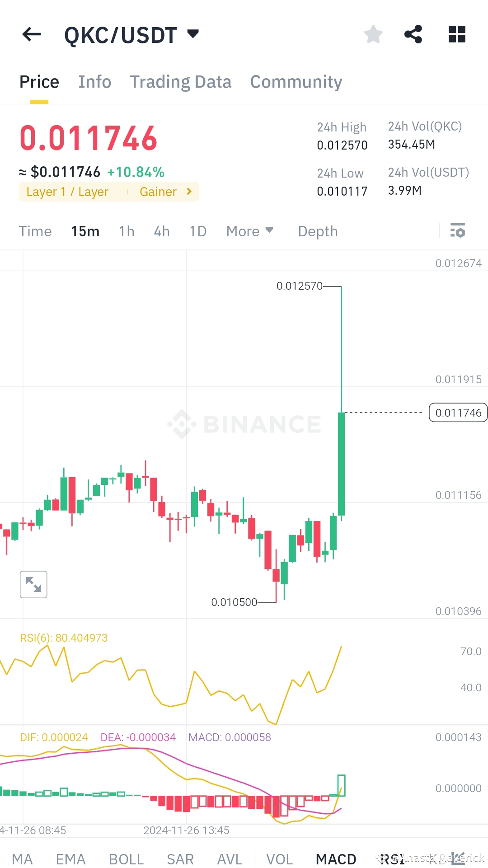Tap the share icon to share QKC chart
This screenshot has width=488, height=868.
(413, 34)
